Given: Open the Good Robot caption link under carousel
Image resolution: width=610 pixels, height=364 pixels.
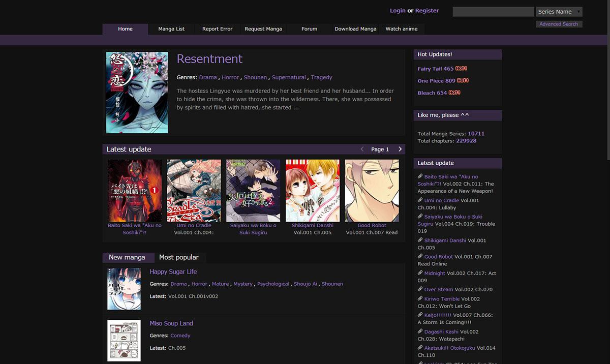Looking at the screenshot, I should (372, 226).
